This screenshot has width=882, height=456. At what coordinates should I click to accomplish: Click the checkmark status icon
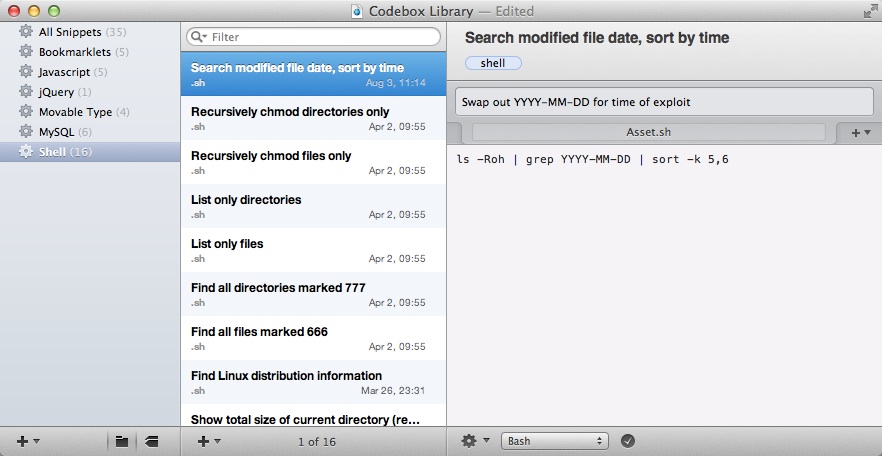(628, 441)
